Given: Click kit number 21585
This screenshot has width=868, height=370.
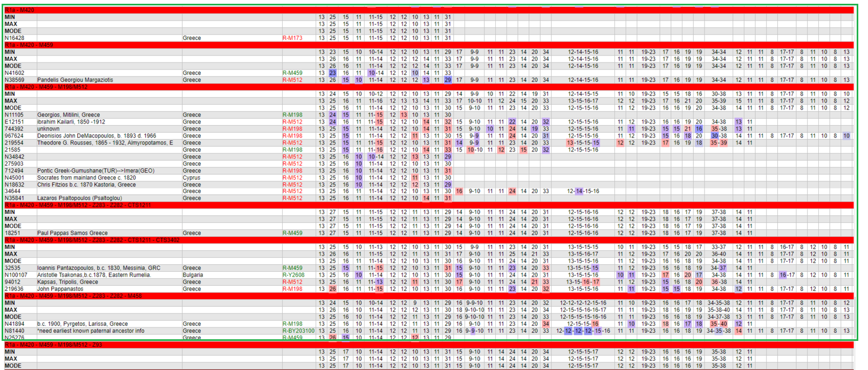Looking at the screenshot, I should click(x=12, y=150).
